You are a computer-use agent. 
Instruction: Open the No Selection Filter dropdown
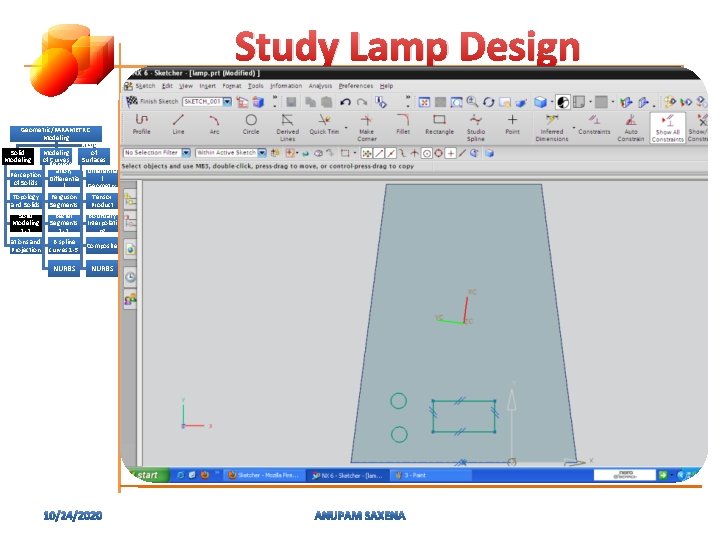point(186,152)
